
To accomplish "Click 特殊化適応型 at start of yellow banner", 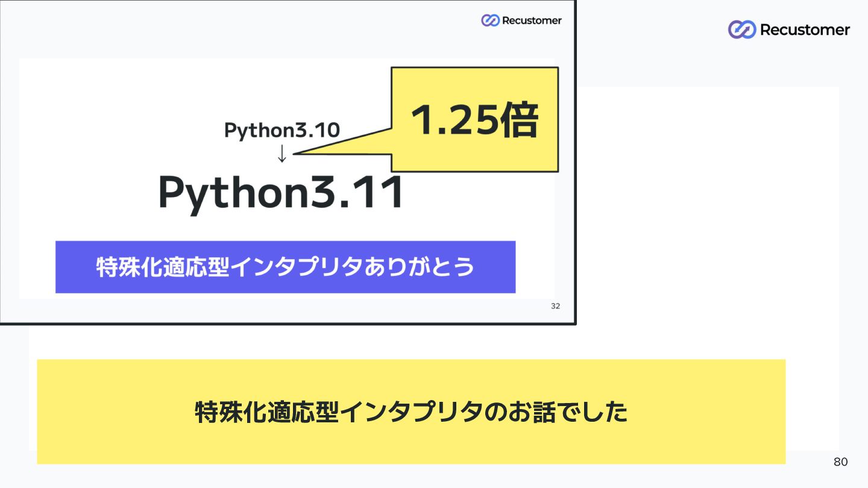I will point(266,412).
